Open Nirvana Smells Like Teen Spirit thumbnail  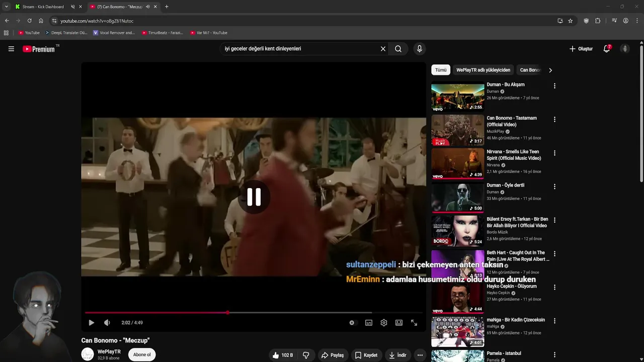tap(458, 163)
